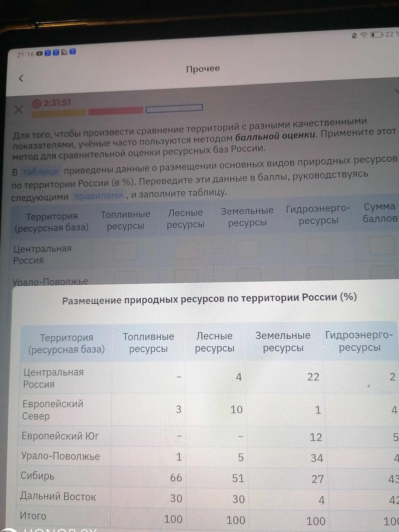
Task: Click the Топливные ресурсы input for Центральная Россия
Action: (x=125, y=251)
